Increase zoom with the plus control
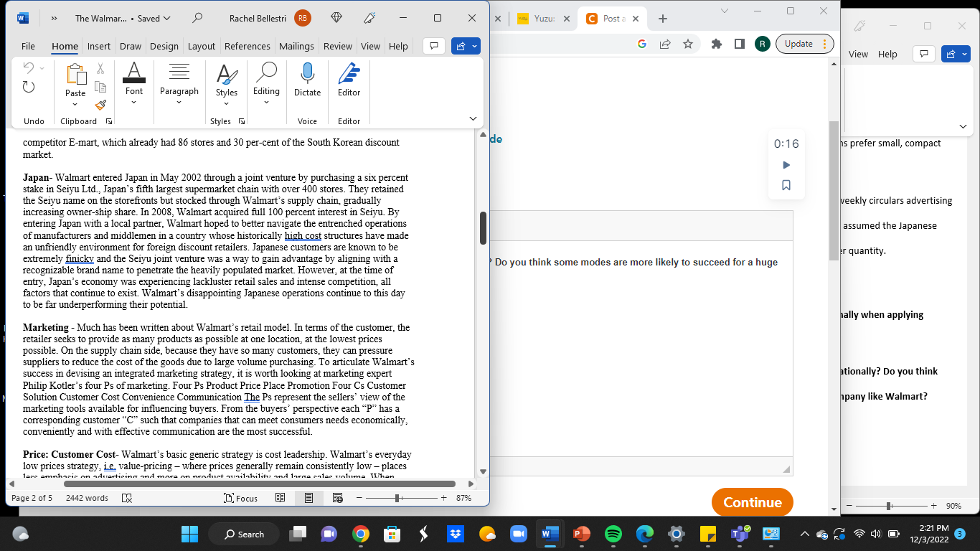Image resolution: width=980 pixels, height=551 pixels. [x=443, y=497]
